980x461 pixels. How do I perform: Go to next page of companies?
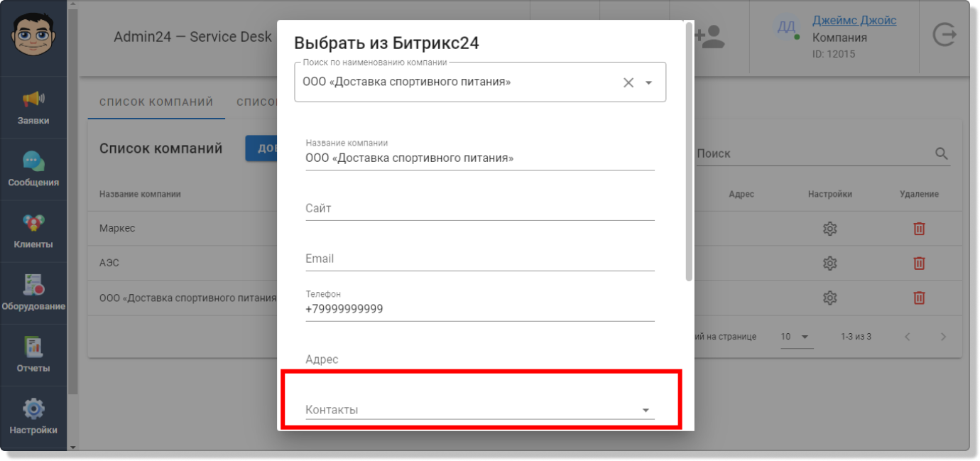(943, 337)
